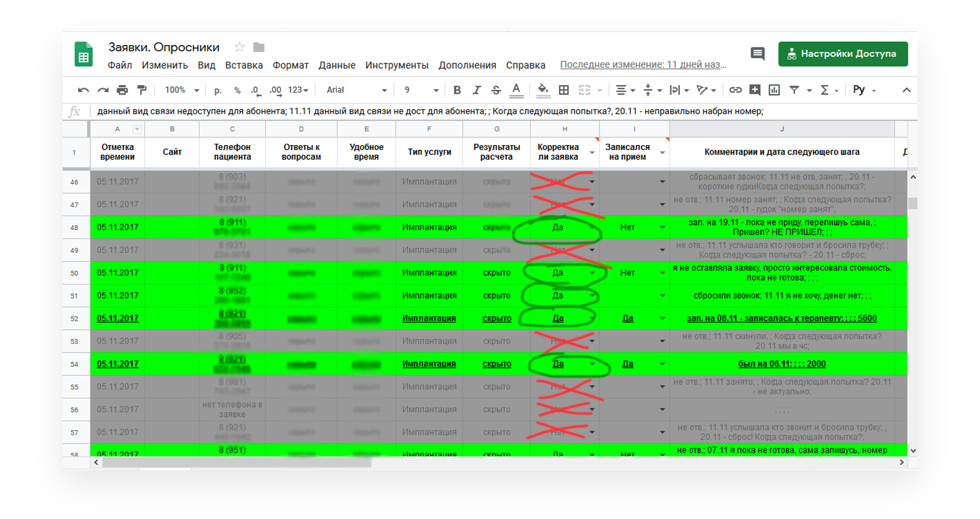Insert a chart
980x519 pixels.
pos(774,90)
